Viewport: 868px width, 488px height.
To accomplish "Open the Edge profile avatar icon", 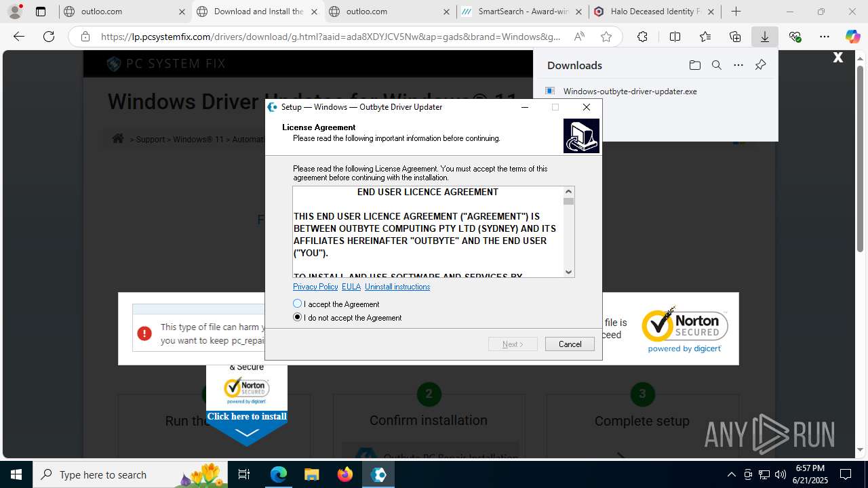I will click(15, 11).
